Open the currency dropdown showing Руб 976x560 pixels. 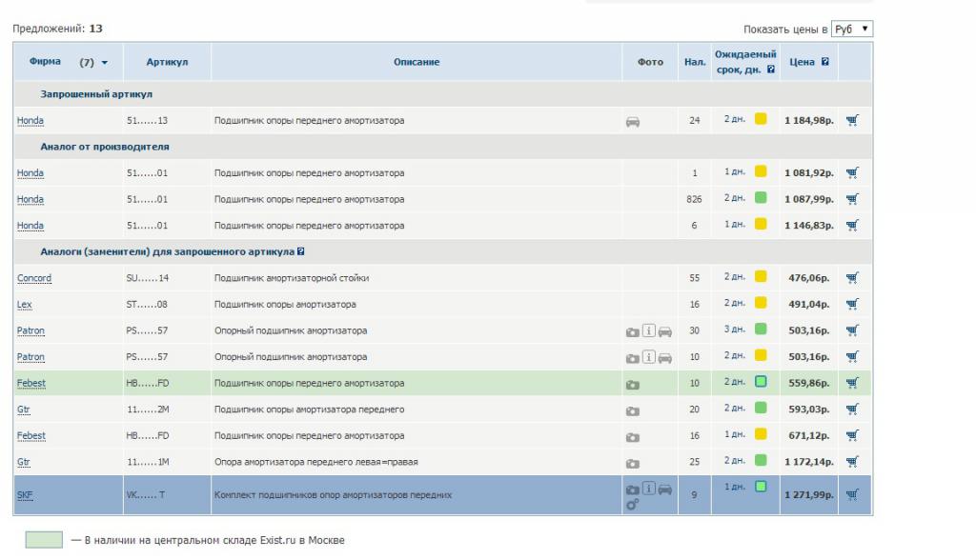(x=851, y=30)
